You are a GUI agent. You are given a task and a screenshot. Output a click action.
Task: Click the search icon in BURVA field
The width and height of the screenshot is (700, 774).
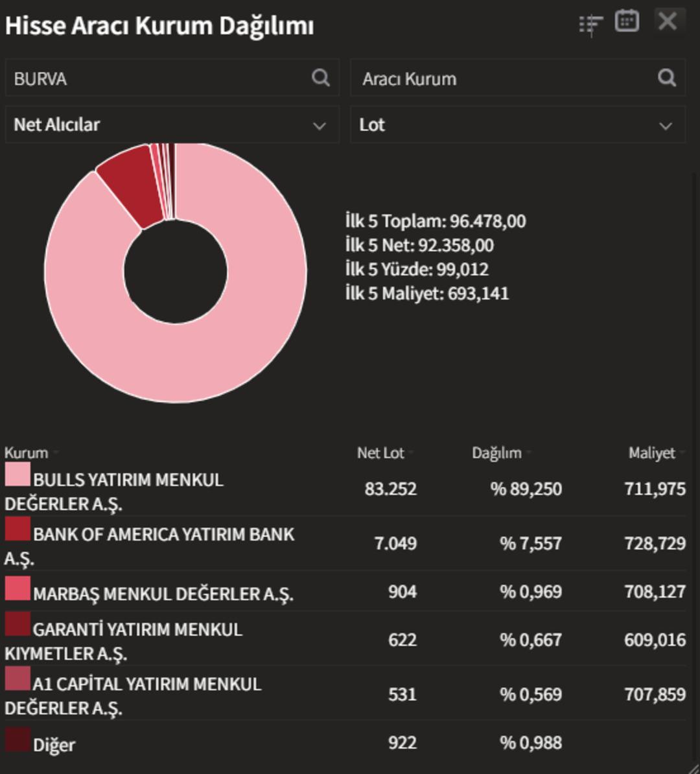point(321,78)
